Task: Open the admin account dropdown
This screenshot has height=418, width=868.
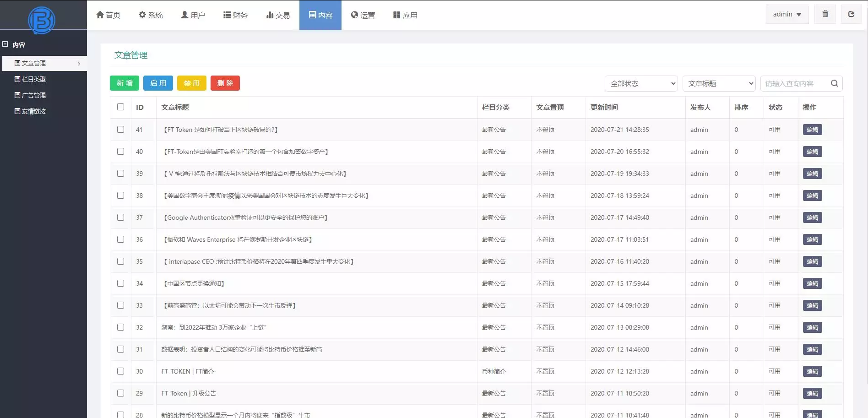Action: tap(786, 14)
